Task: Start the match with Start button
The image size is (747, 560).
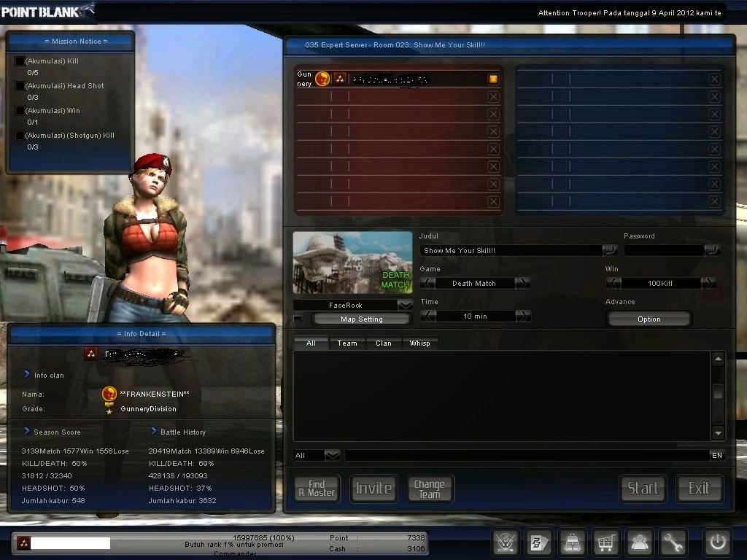Action: point(643,489)
